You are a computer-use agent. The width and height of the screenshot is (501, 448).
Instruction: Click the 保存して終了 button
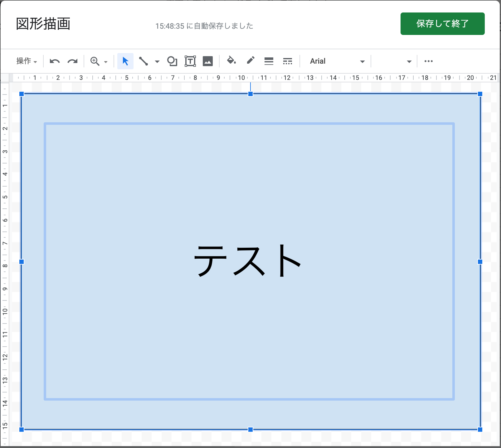click(x=442, y=24)
